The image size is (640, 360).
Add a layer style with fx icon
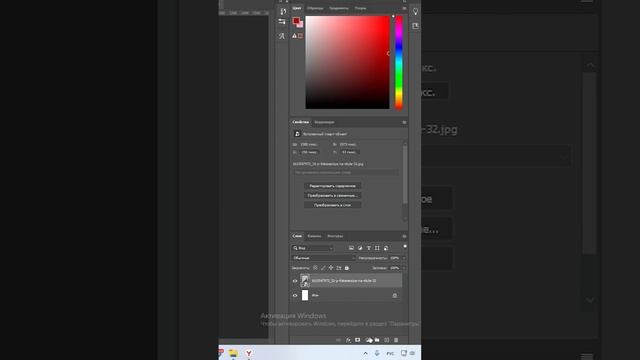click(348, 340)
